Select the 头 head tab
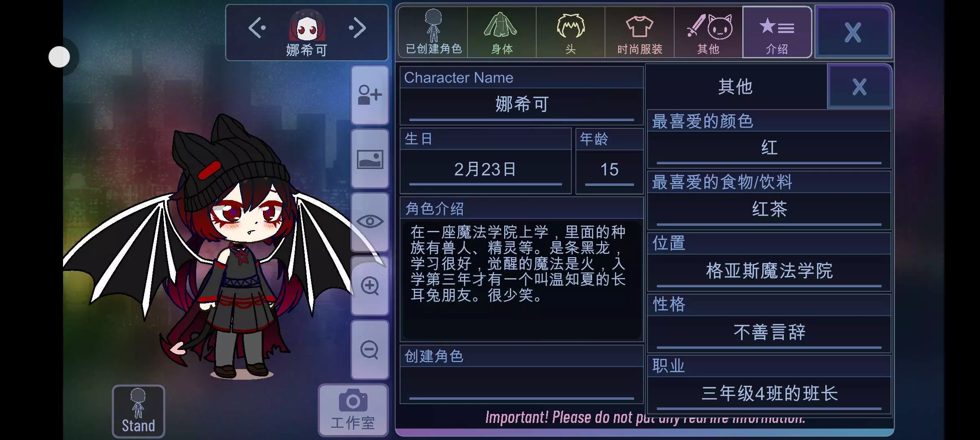980x440 pixels. pyautogui.click(x=570, y=32)
